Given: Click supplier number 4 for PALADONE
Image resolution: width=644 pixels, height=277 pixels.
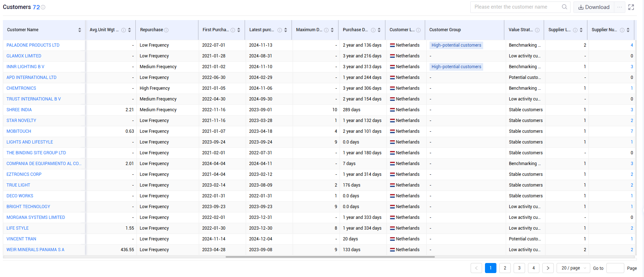Looking at the screenshot, I should tap(632, 45).
